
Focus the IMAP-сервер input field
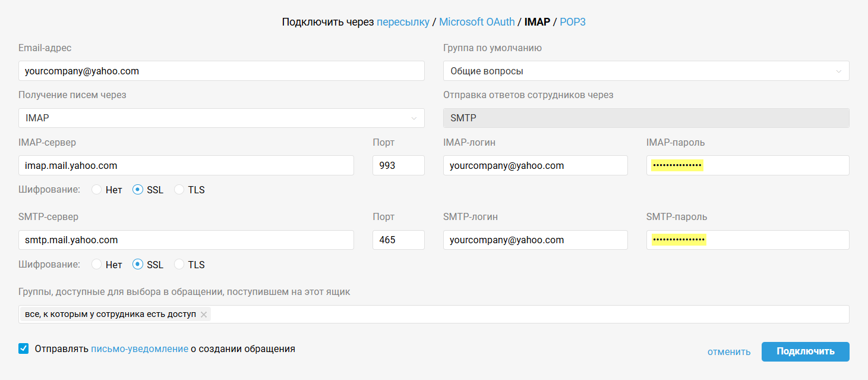(186, 165)
